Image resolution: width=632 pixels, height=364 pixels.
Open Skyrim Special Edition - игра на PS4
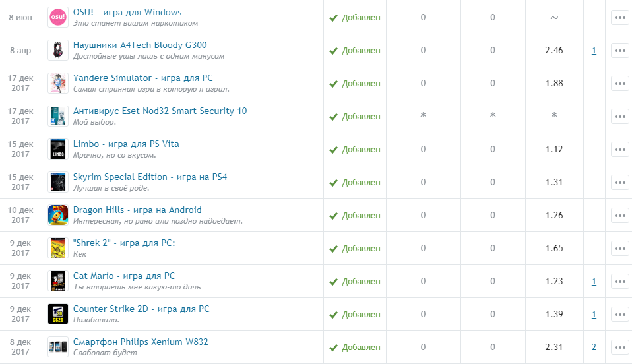[150, 177]
